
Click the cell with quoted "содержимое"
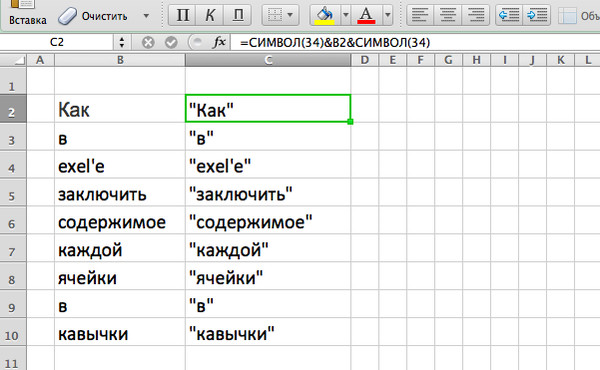coord(268,220)
